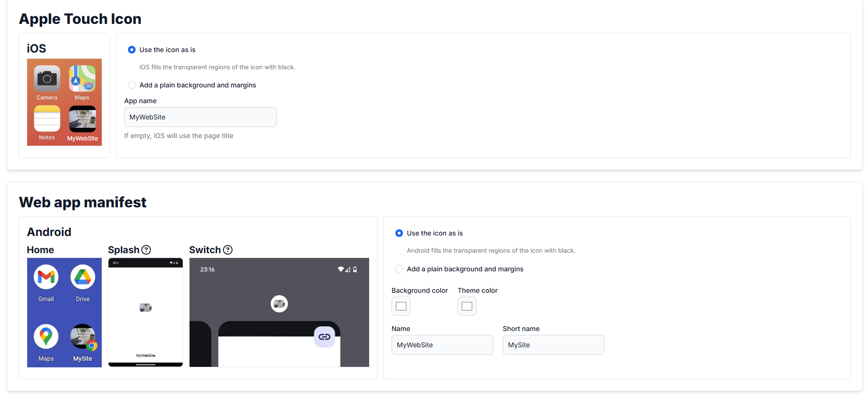Click the Maps pin icon in Android home preview
The width and height of the screenshot is (868, 396).
(x=46, y=337)
